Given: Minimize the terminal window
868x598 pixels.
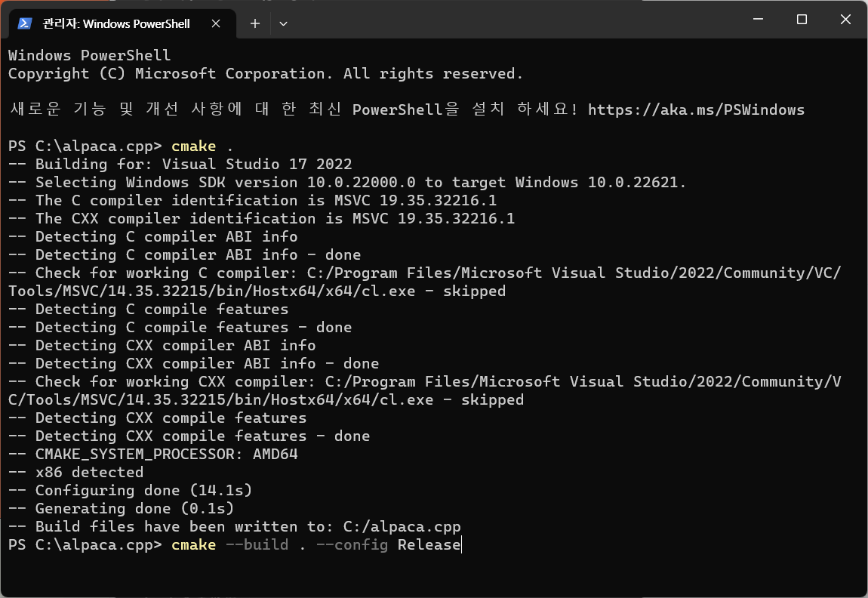Looking at the screenshot, I should point(759,20).
